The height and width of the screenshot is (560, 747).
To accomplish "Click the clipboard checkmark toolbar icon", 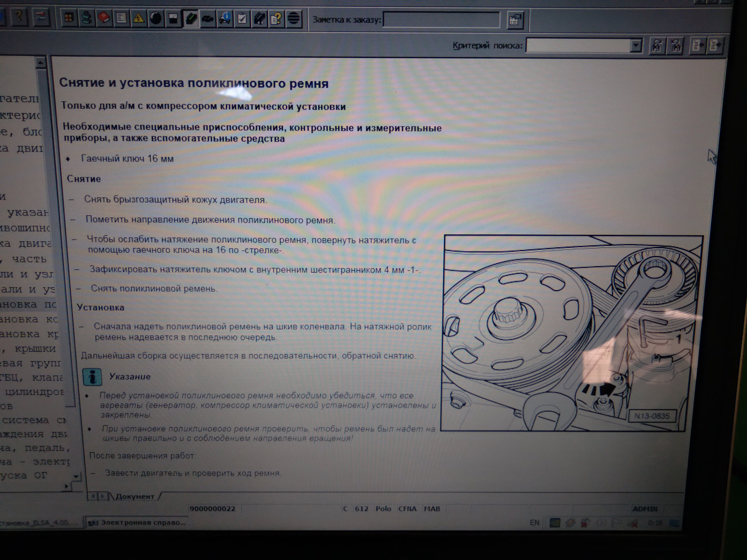I will 242,19.
